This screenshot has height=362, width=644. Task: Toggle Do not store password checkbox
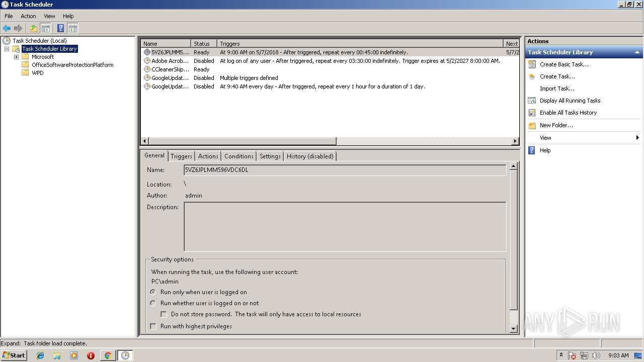click(164, 314)
